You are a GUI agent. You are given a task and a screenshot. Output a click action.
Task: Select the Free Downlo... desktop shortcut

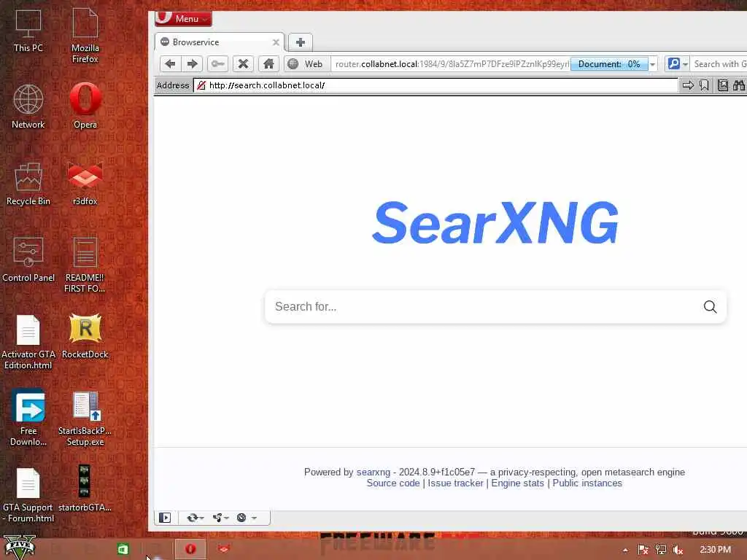click(28, 418)
